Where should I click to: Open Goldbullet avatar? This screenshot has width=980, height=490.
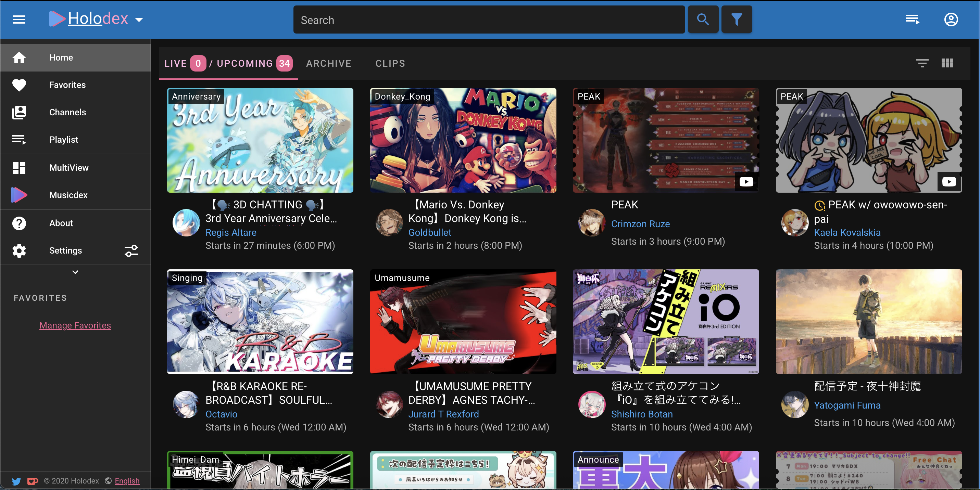[389, 223]
